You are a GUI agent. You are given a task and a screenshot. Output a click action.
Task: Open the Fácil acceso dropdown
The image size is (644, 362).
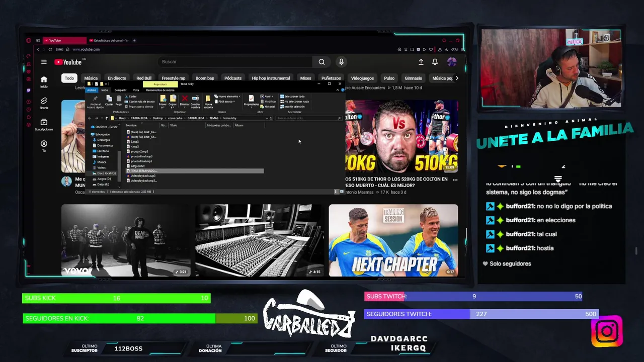tap(225, 102)
